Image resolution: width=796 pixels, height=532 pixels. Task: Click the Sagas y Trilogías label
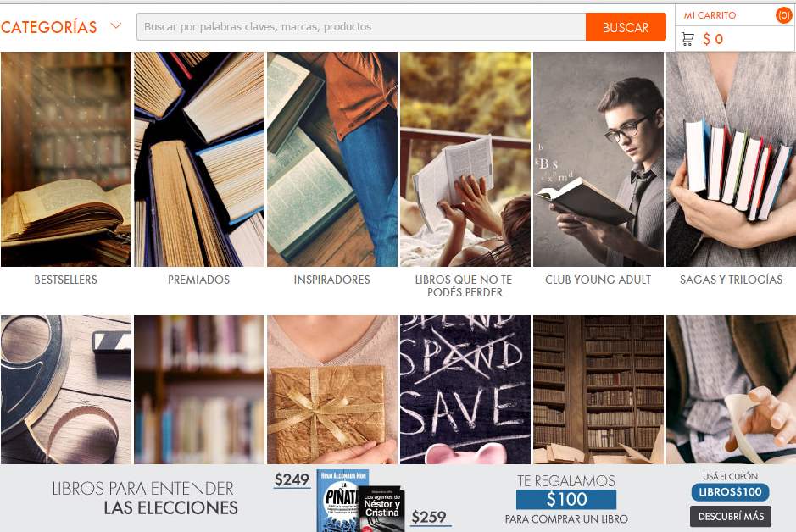pos(731,280)
